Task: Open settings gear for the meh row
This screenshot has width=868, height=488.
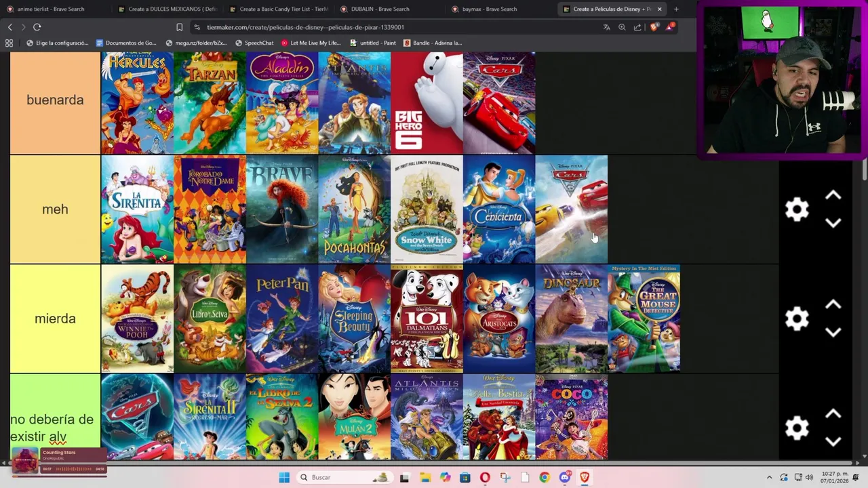Action: pos(797,209)
